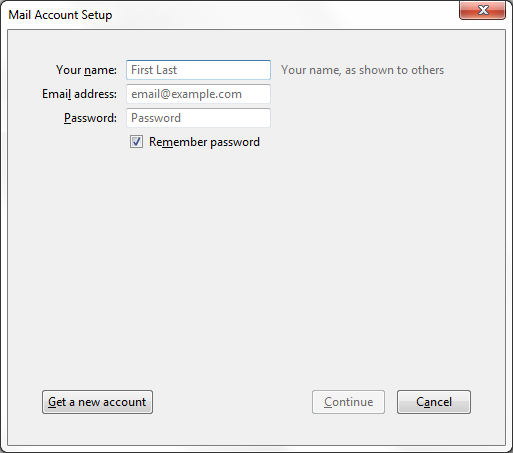Click the Your name: label

click(x=86, y=70)
